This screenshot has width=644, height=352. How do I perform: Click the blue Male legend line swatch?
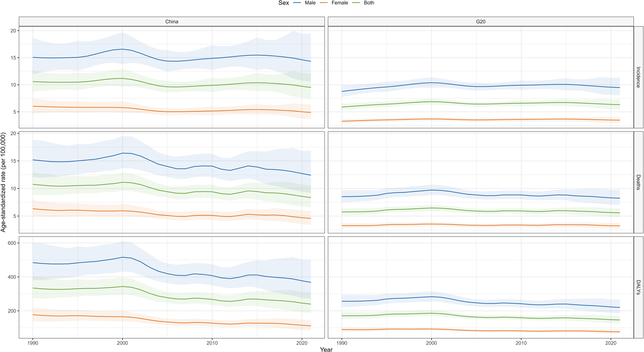[x=297, y=3]
